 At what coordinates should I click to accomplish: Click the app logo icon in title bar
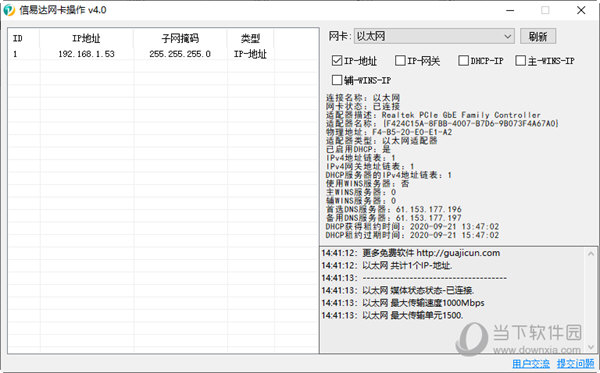9,10
